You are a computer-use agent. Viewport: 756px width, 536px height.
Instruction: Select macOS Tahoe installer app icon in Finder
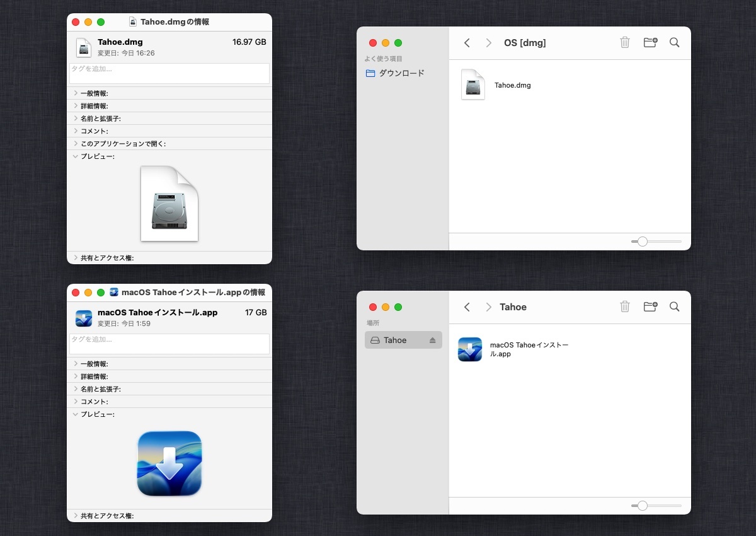pyautogui.click(x=470, y=349)
